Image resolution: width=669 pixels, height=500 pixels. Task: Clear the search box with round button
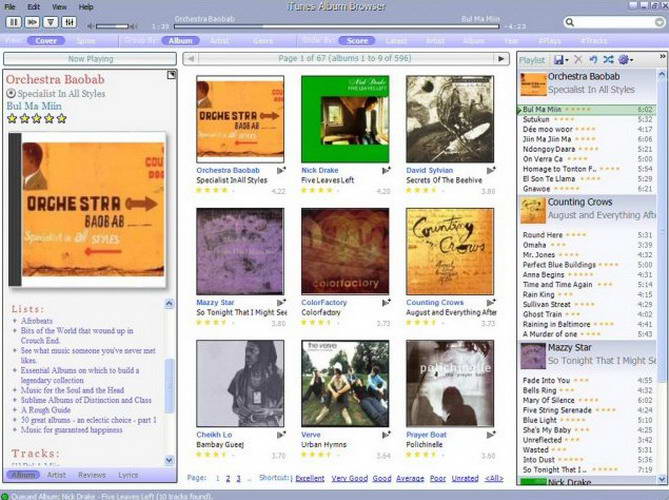coord(660,22)
